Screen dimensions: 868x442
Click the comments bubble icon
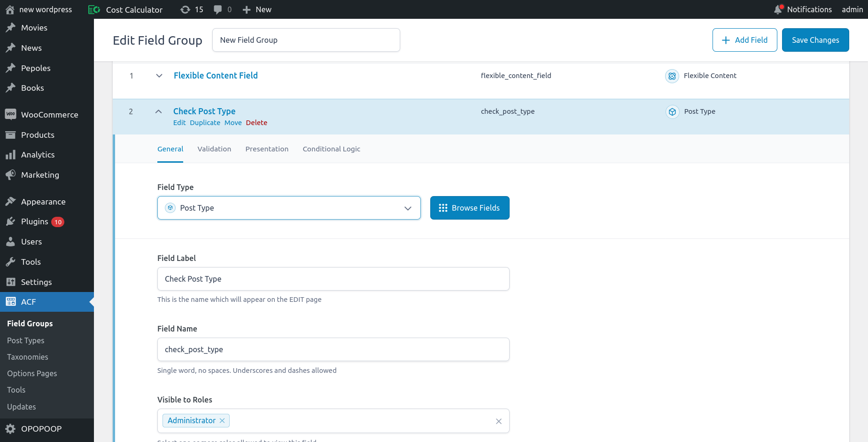coord(218,9)
